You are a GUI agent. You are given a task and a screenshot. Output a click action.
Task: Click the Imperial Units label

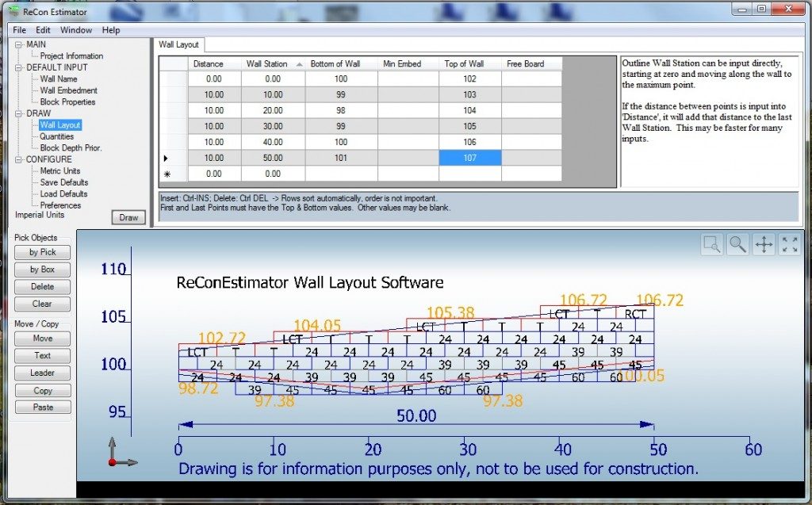point(40,215)
